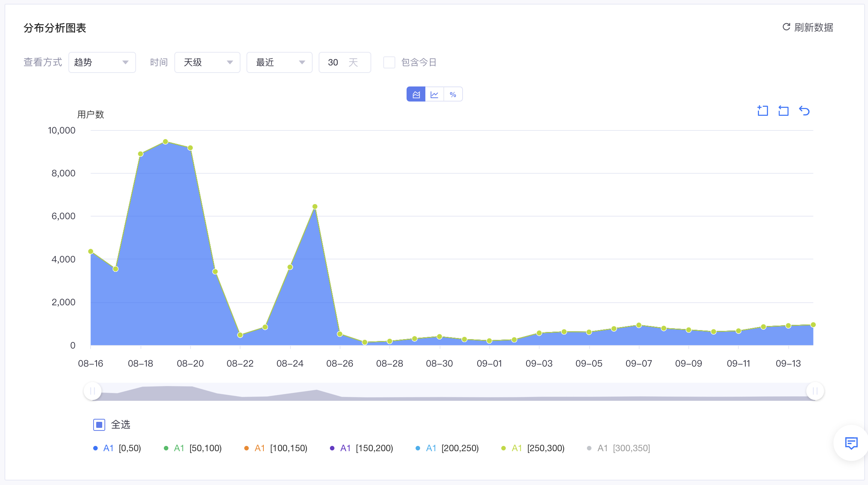
Task: Open the feedback chat bubble
Action: click(851, 443)
